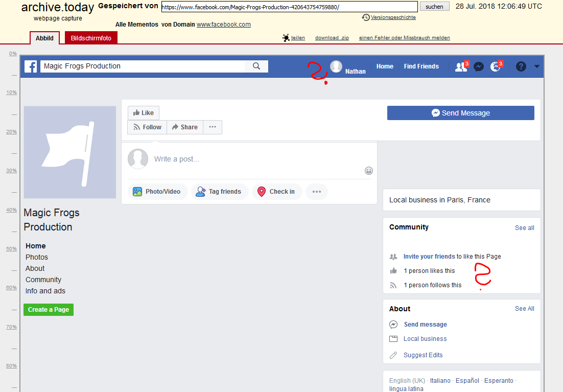
Task: Click the Follow button
Action: click(147, 127)
